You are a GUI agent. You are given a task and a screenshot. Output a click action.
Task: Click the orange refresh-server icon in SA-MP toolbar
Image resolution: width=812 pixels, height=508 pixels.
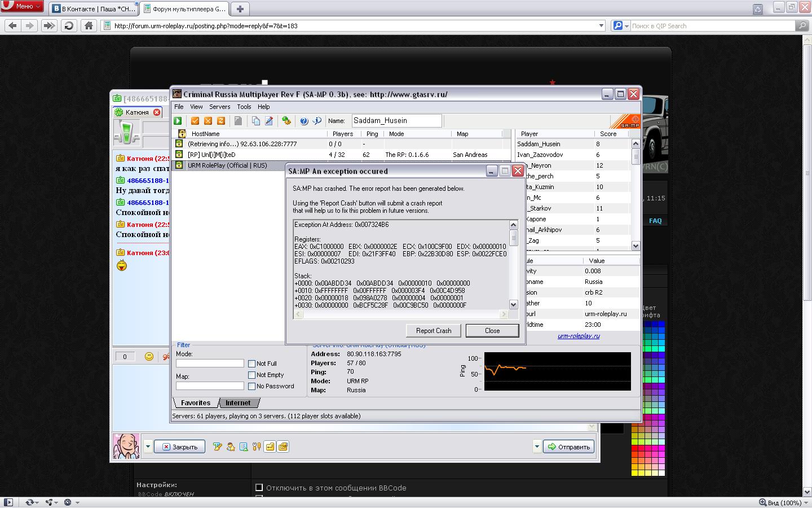click(221, 121)
